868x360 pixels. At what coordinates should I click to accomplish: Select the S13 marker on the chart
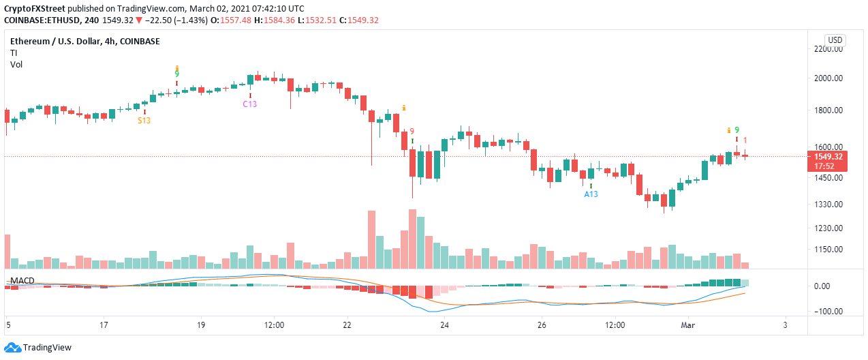[x=144, y=120]
